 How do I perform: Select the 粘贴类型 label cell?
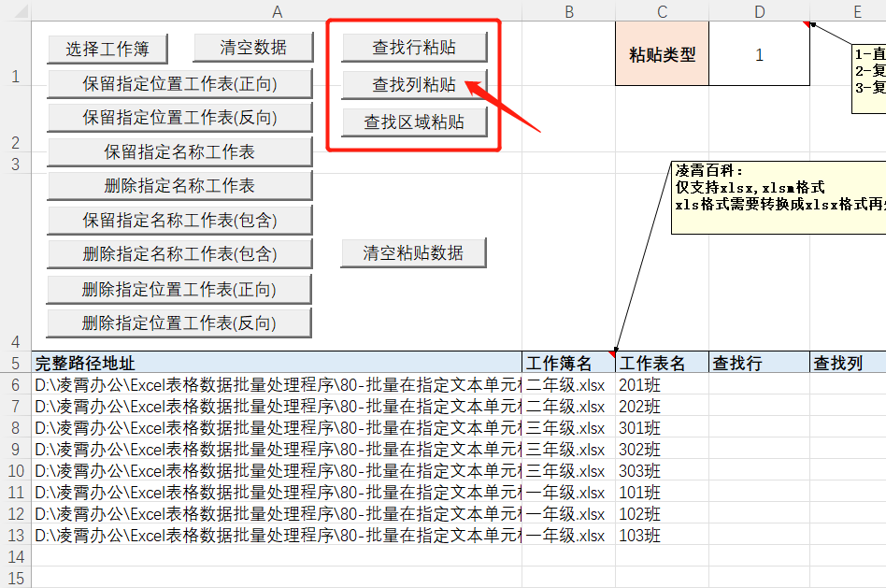(x=662, y=54)
